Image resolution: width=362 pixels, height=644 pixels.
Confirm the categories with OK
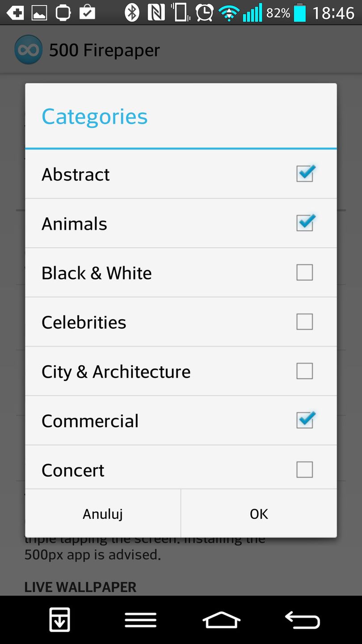259,513
